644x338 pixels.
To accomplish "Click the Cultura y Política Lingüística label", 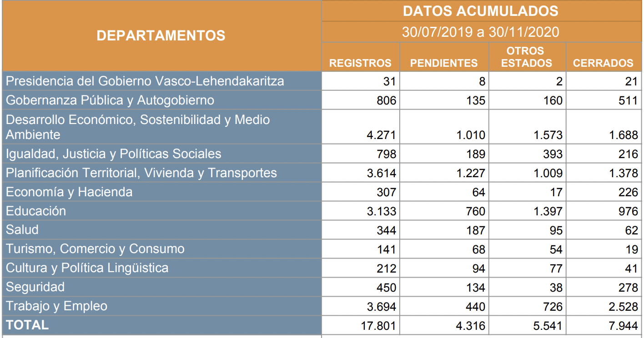I will point(87,268).
